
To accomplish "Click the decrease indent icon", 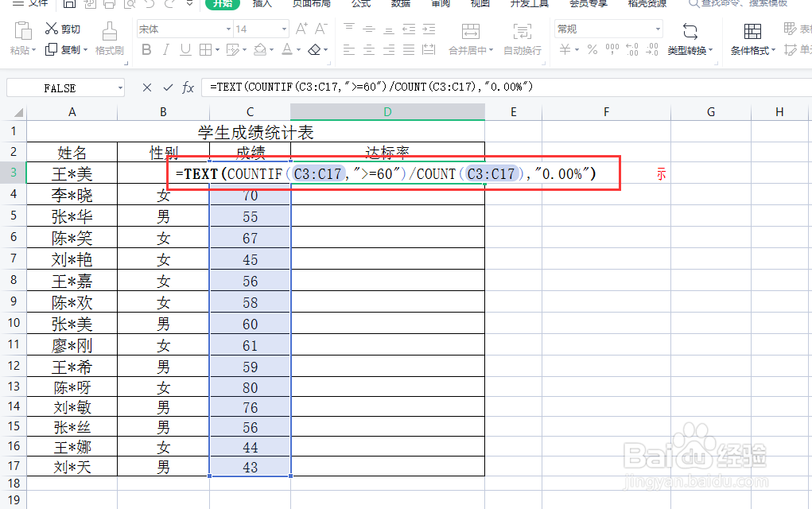I will pyautogui.click(x=409, y=29).
